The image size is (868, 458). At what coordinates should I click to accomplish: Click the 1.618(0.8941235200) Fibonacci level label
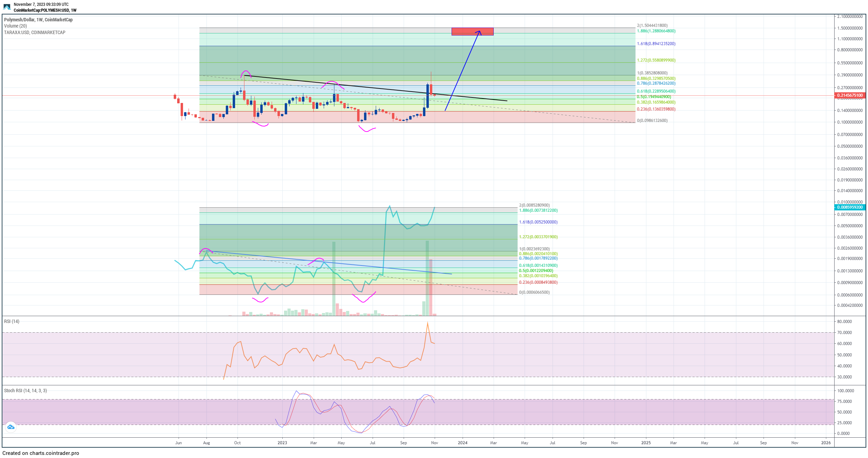(x=656, y=44)
